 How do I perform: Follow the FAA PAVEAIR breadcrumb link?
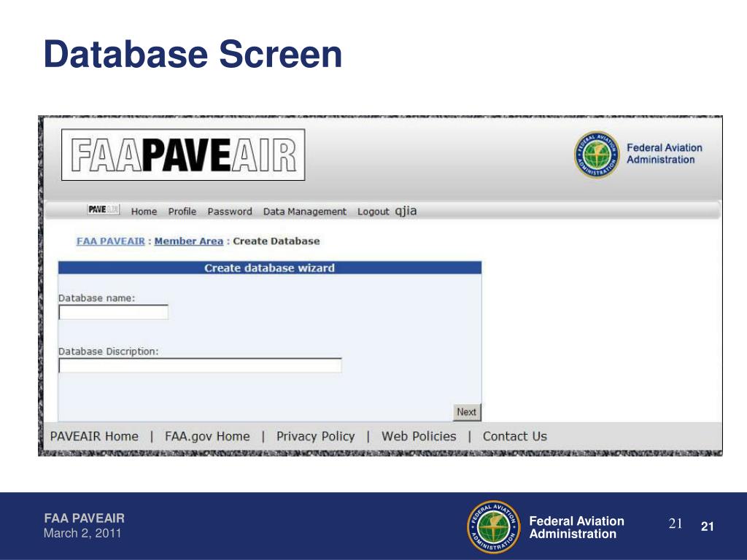[x=111, y=241]
